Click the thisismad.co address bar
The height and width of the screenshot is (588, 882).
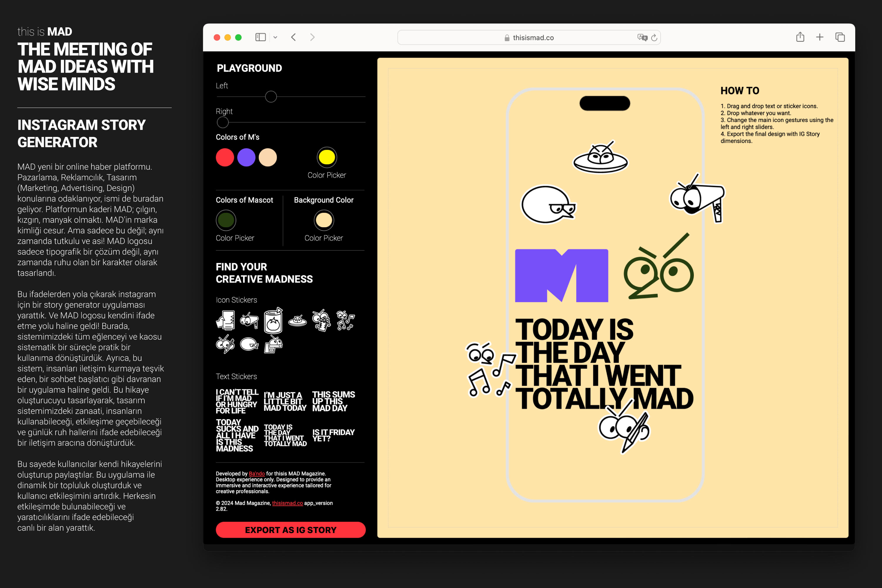click(x=529, y=38)
